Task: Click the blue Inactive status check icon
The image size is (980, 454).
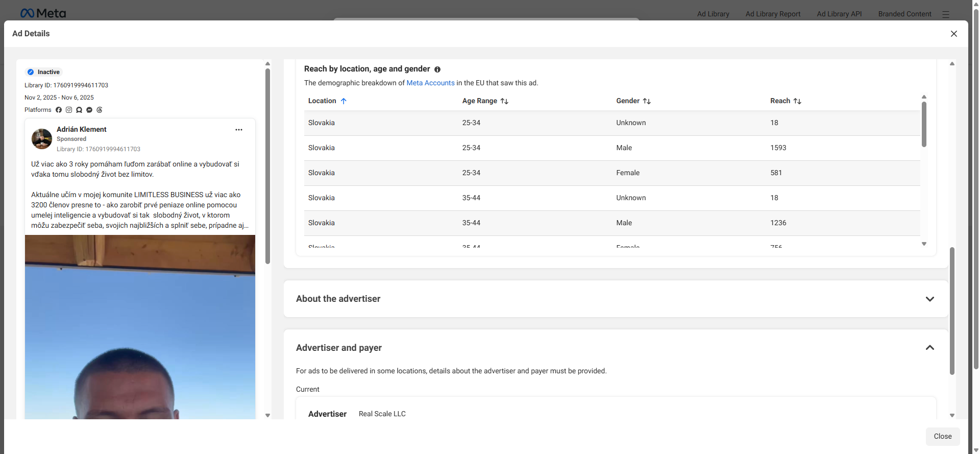Action: [x=31, y=72]
